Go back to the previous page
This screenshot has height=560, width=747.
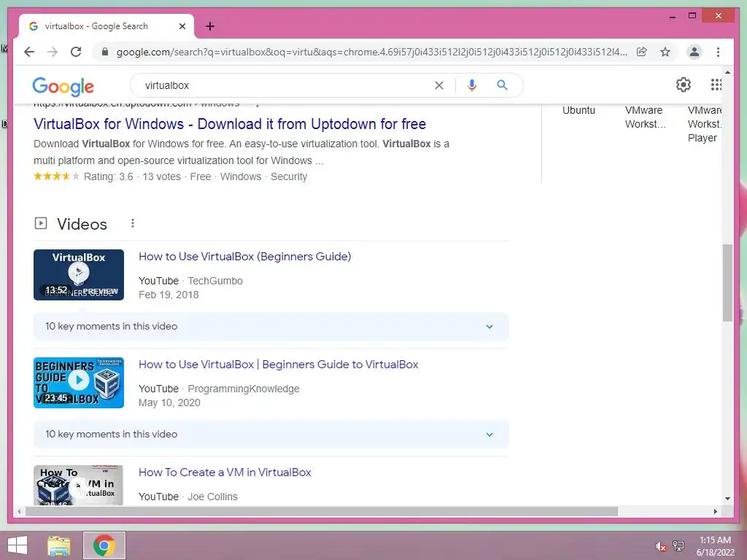[29, 52]
